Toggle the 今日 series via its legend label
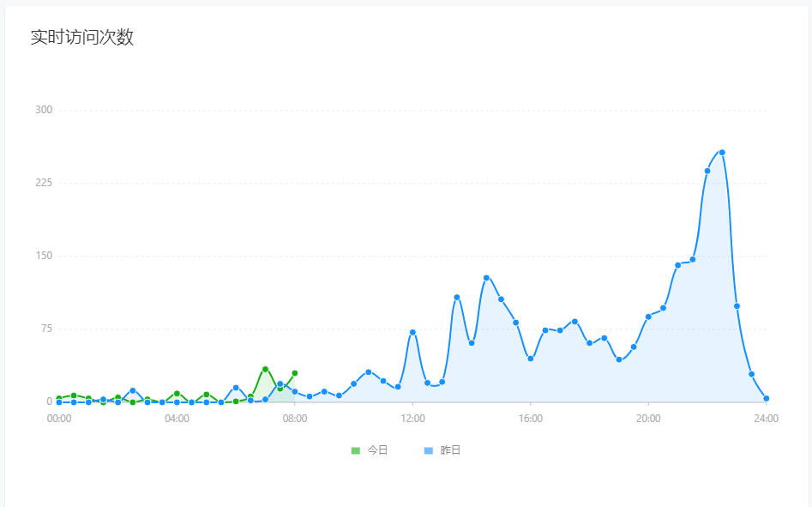This screenshot has height=507, width=812. point(377,450)
